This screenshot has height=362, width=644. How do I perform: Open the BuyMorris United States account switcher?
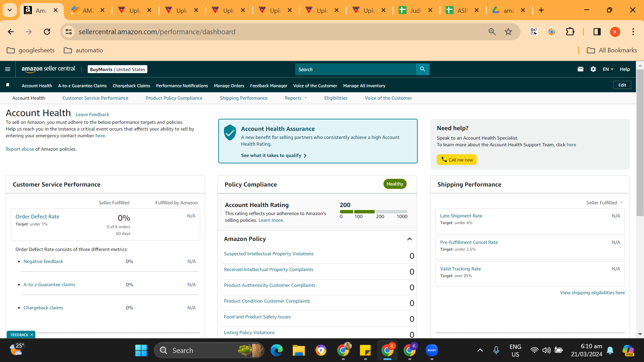(118, 69)
